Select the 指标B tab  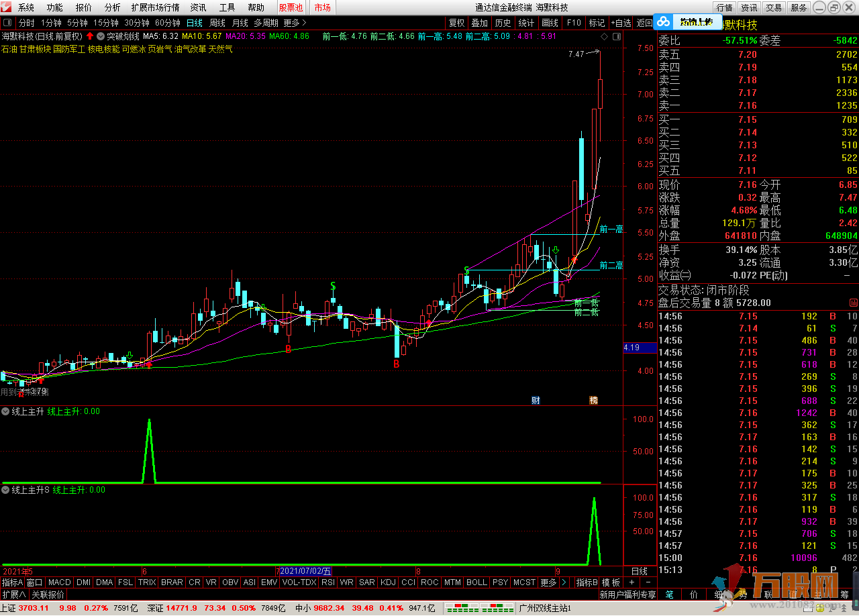tap(587, 582)
